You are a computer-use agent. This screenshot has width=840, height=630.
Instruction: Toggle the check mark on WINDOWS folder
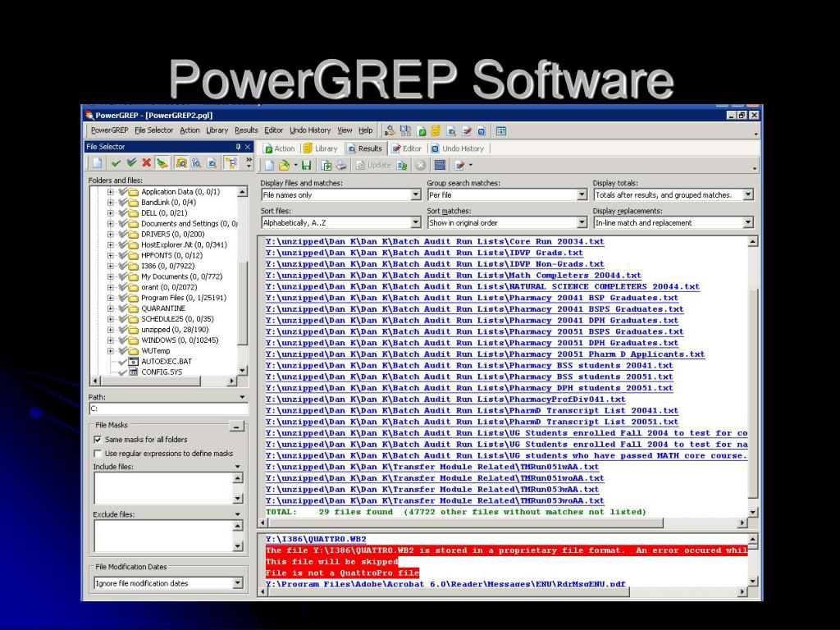tap(123, 340)
